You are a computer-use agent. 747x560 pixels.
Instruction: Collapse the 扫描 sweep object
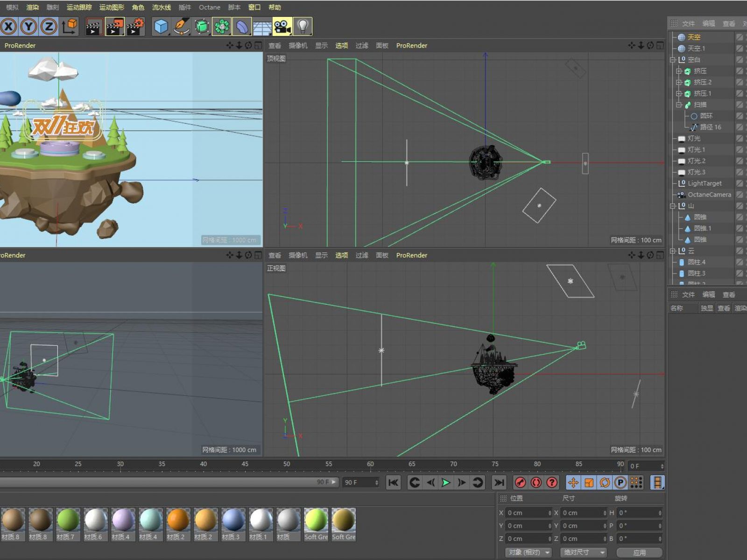pyautogui.click(x=679, y=105)
